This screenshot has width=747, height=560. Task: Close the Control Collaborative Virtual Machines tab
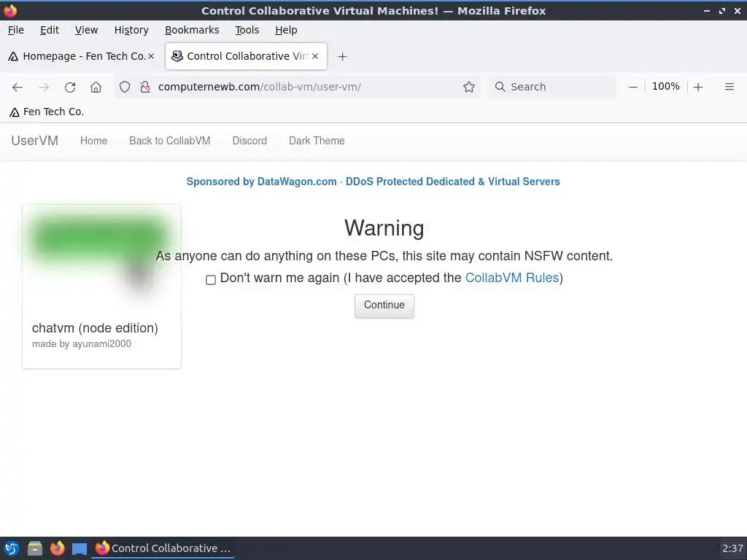(315, 56)
